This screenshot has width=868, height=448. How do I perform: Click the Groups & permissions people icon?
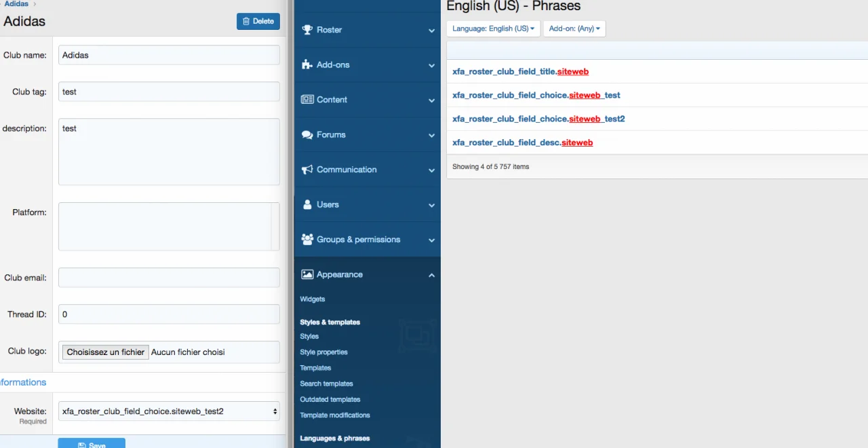click(307, 240)
